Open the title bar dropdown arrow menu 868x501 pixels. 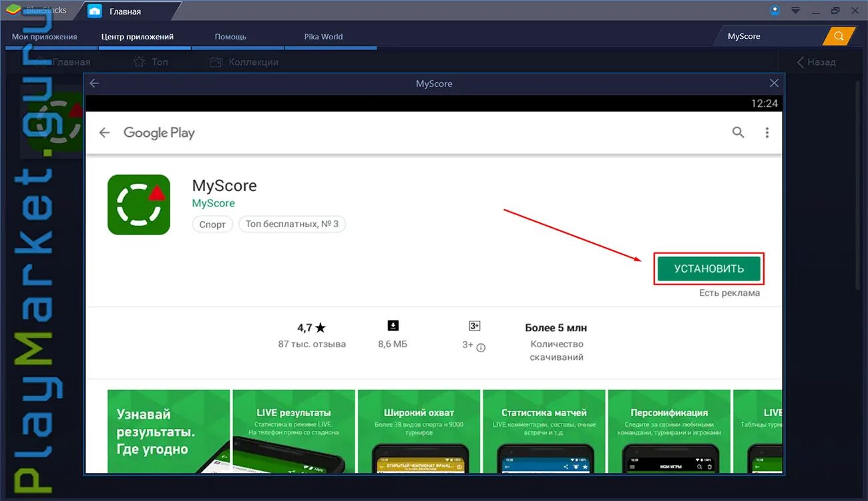[795, 10]
